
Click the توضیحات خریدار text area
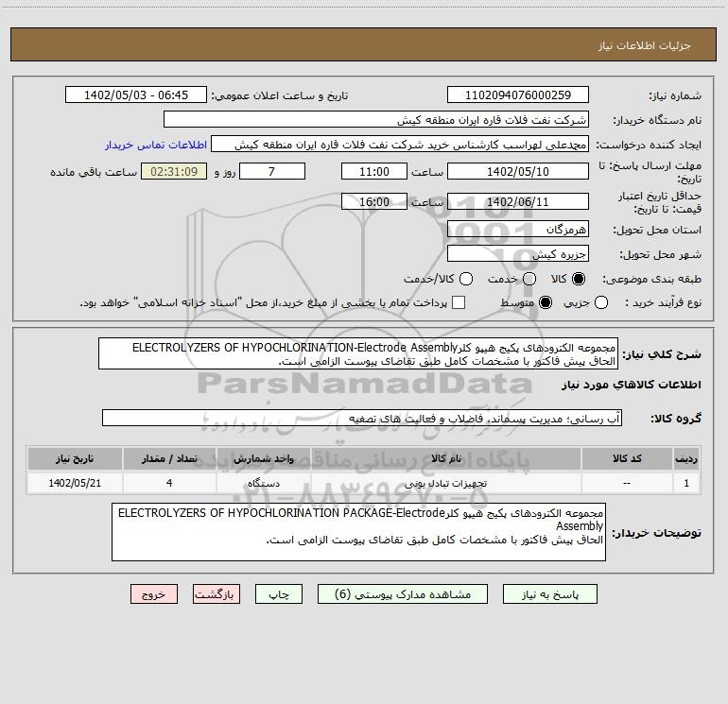click(358, 532)
